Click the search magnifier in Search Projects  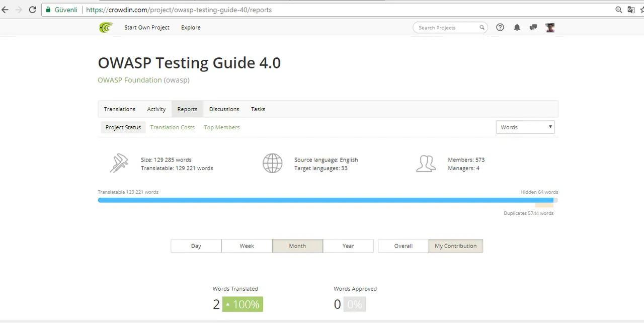click(481, 28)
